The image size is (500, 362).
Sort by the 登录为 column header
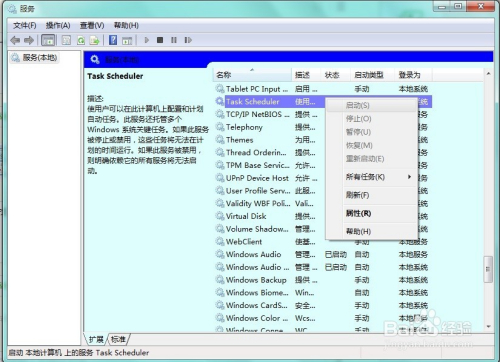413,75
